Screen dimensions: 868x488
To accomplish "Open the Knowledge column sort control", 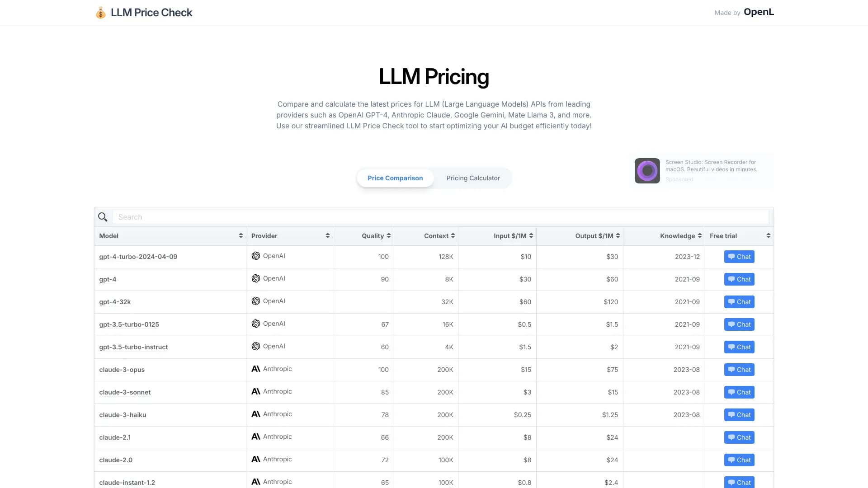I will (700, 235).
